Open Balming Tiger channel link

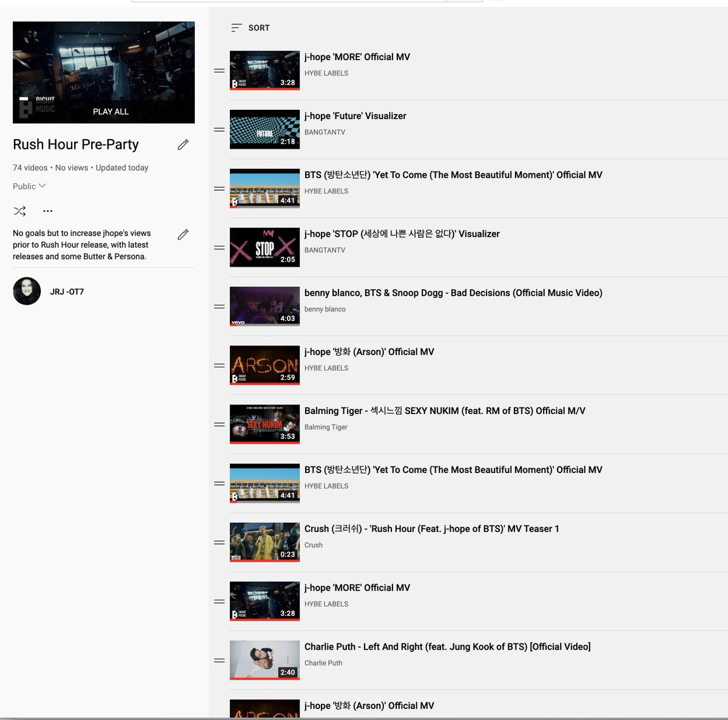point(326,427)
